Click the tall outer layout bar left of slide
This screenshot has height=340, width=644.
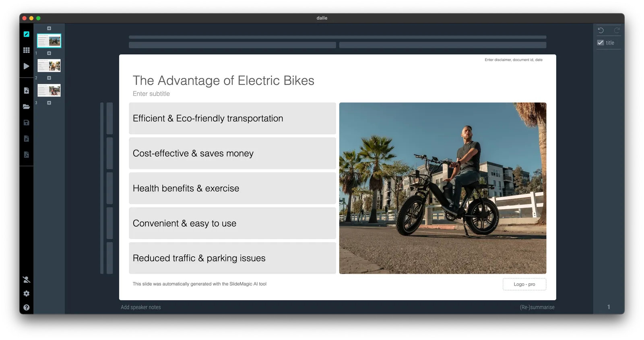[x=102, y=188]
